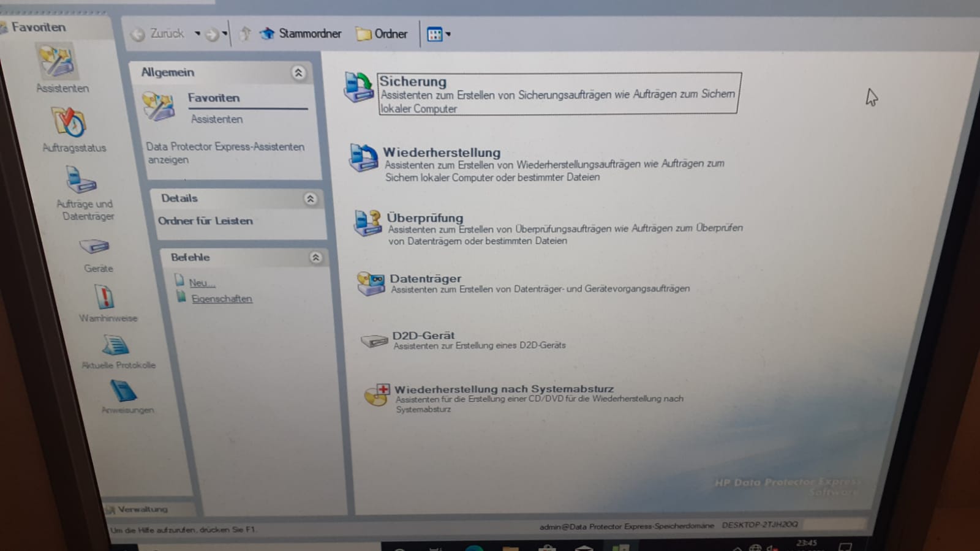Open the Aktuelle Protokolle icon
Viewport: 980px width, 551px height.
(x=116, y=346)
